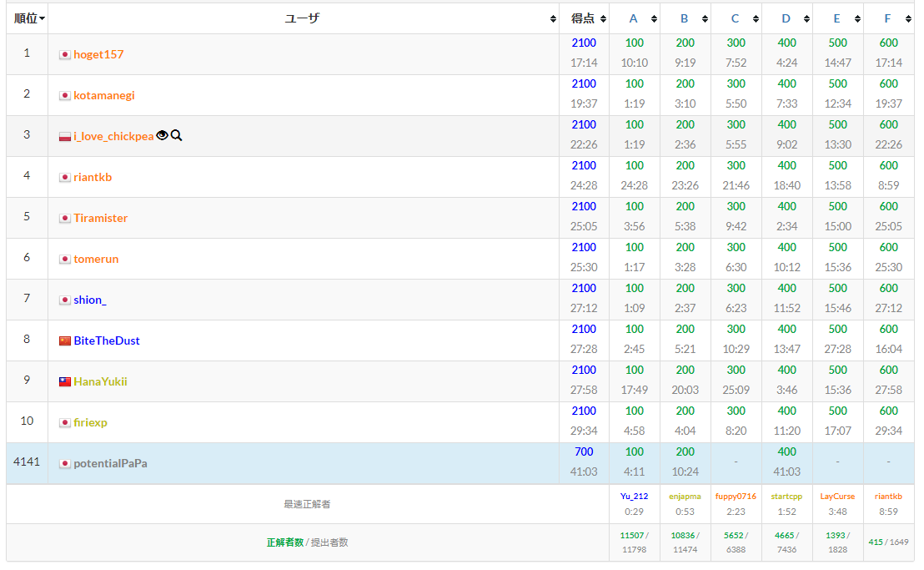
Task: Open Tiramister user profile
Action: 101,218
